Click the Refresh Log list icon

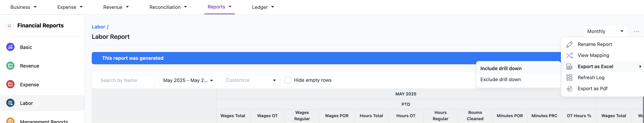click(570, 78)
